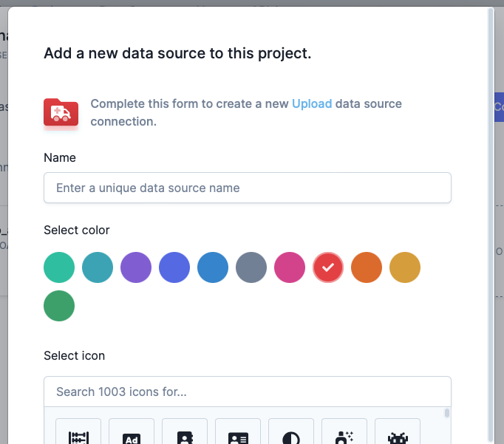
Task: Pick the Ad icon
Action: (x=132, y=432)
